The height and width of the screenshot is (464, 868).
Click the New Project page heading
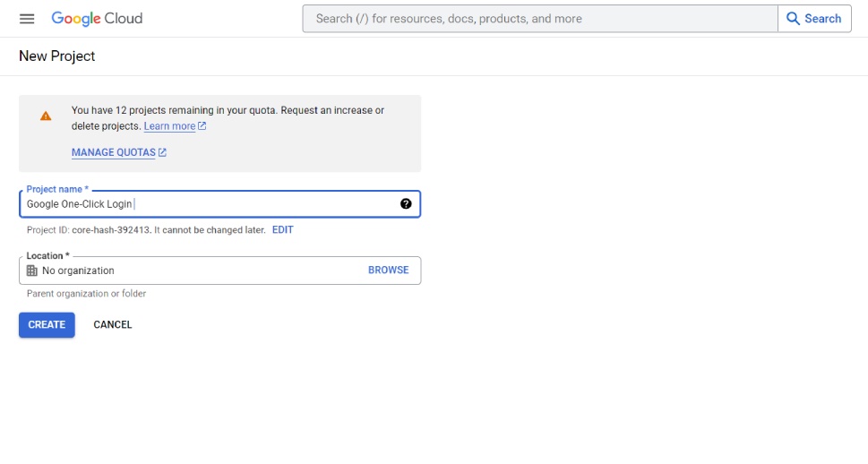click(x=57, y=56)
